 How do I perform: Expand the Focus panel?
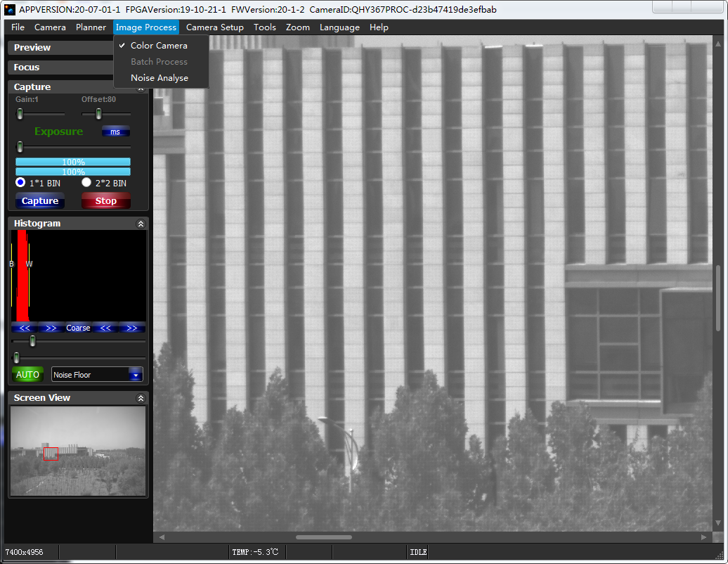click(x=60, y=68)
